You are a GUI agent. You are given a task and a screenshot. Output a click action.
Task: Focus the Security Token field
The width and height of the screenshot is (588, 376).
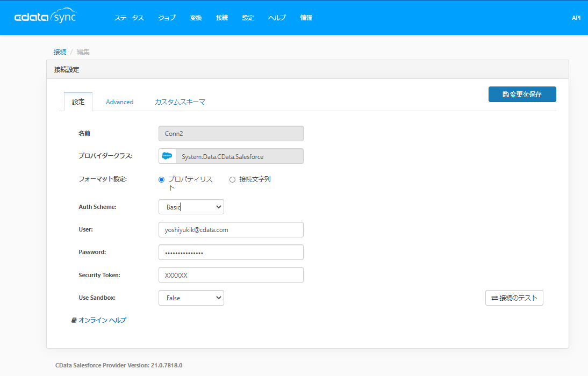click(231, 275)
